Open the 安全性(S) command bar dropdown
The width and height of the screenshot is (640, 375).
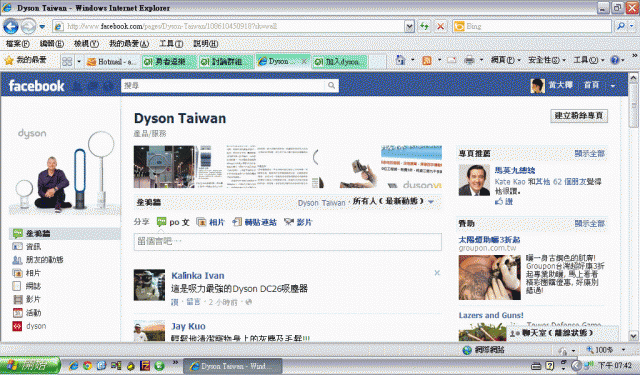click(547, 60)
